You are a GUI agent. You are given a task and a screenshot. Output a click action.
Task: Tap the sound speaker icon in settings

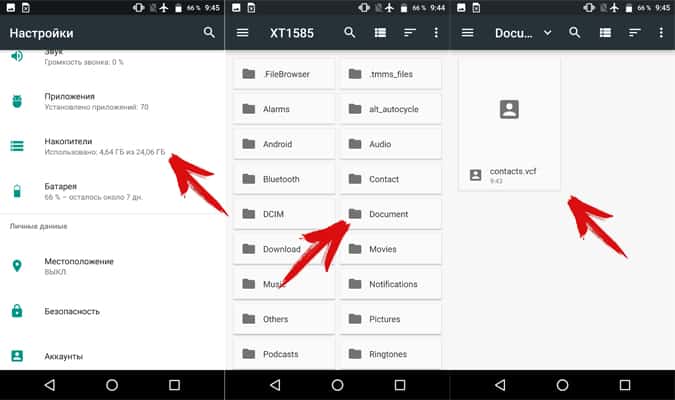click(x=17, y=56)
